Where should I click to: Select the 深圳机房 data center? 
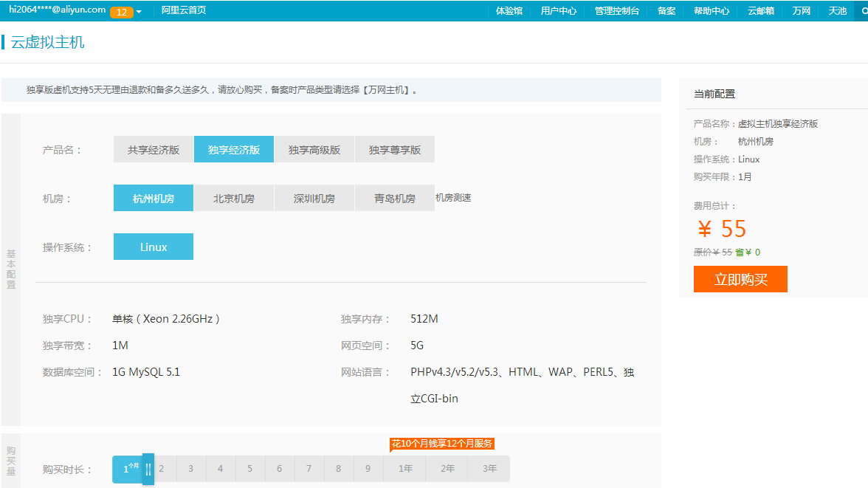click(x=314, y=198)
